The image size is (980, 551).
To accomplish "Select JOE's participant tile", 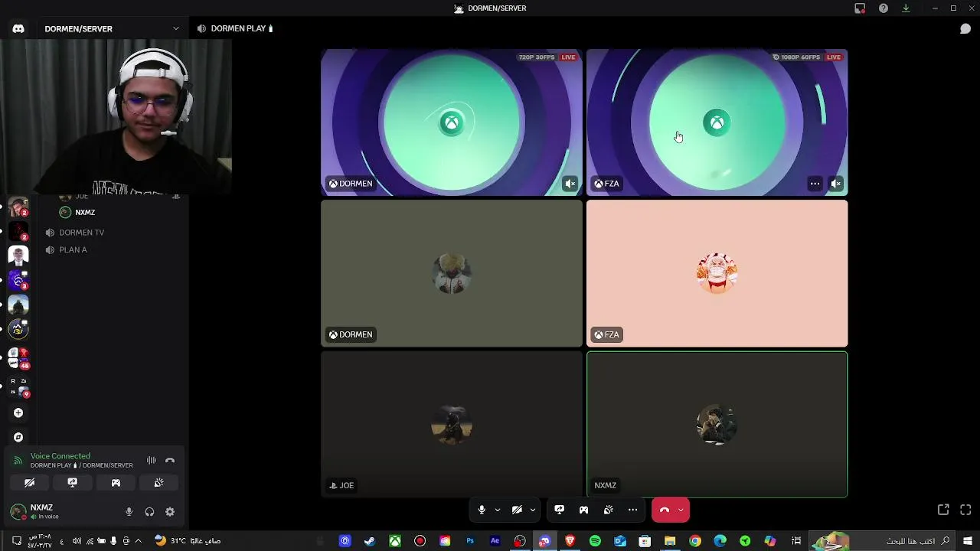I will pyautogui.click(x=452, y=424).
